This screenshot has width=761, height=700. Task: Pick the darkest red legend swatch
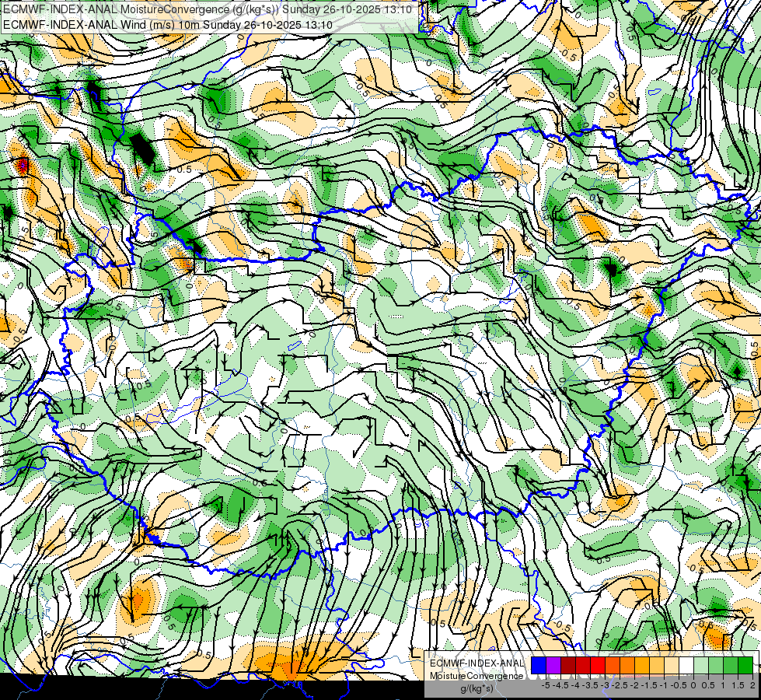click(568, 666)
